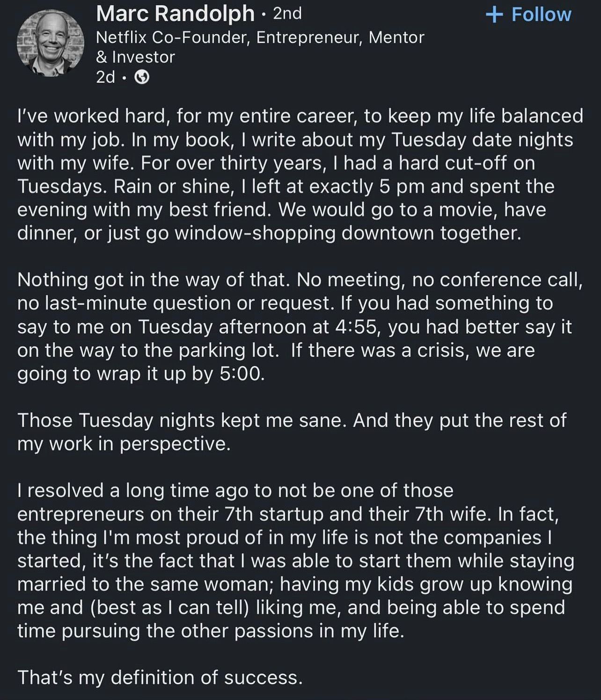Click the 2d post timestamp
The height and width of the screenshot is (700, 601).
pos(105,77)
